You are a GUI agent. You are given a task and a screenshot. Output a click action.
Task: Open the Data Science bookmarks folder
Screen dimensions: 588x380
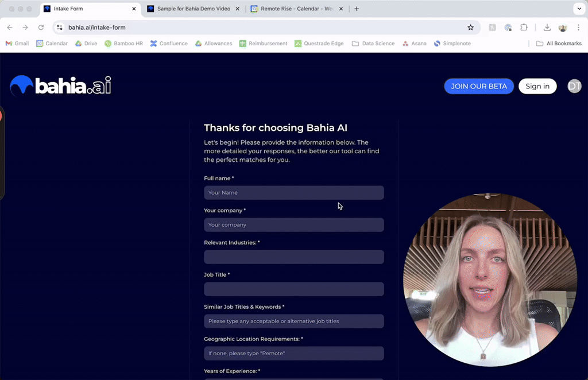[x=373, y=44]
